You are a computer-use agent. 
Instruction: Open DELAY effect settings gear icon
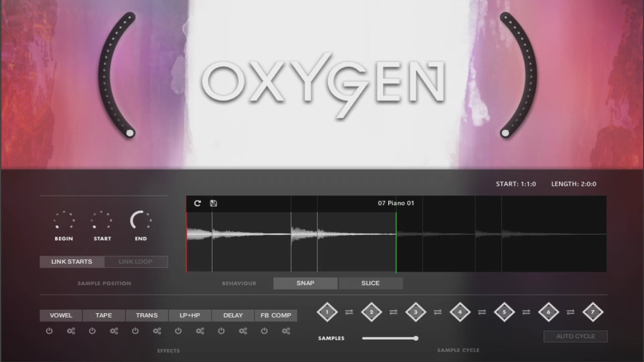point(243,331)
